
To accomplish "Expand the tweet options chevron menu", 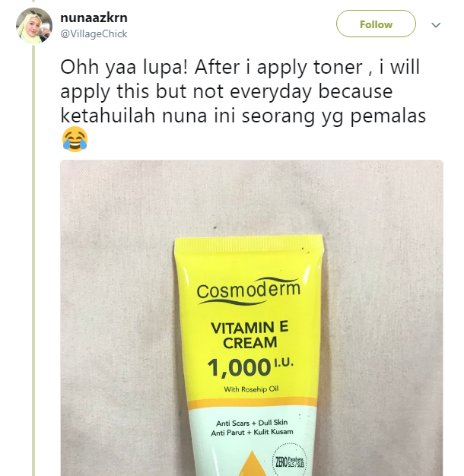I will (x=436, y=25).
